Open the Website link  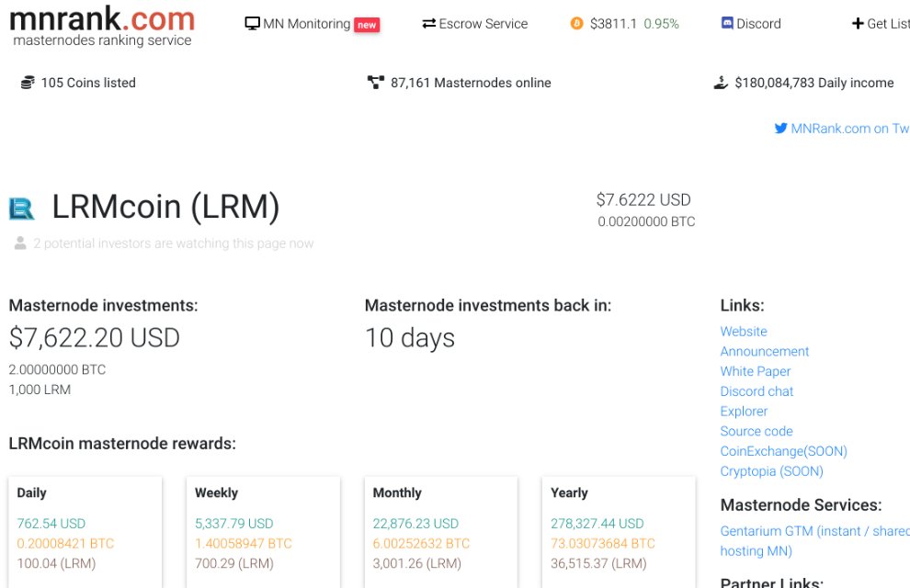pyautogui.click(x=744, y=331)
